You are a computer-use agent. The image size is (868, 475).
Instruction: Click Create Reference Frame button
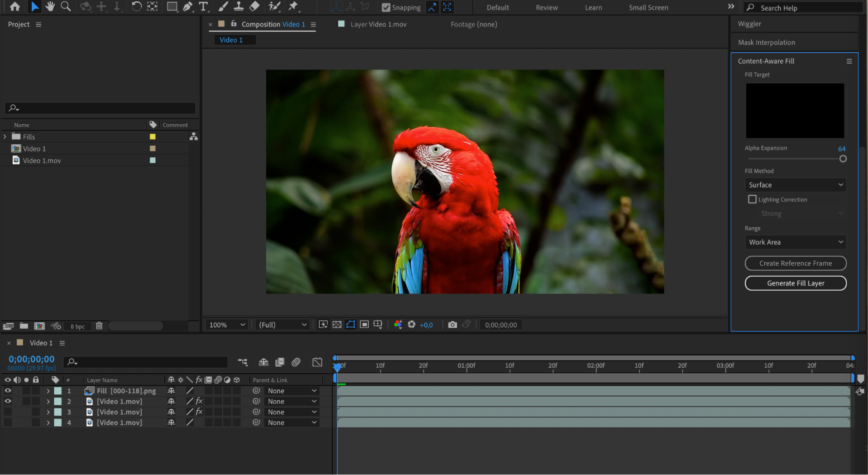click(x=795, y=263)
